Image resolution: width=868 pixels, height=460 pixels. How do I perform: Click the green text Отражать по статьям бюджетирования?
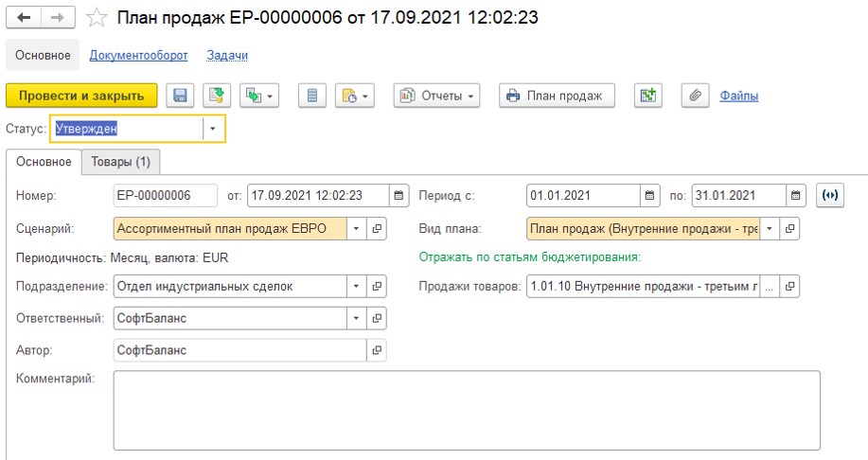530,257
